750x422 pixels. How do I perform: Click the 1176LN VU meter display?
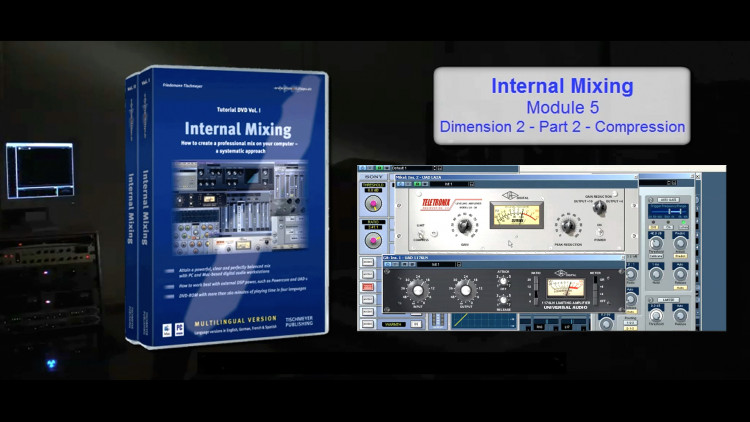[x=566, y=288]
